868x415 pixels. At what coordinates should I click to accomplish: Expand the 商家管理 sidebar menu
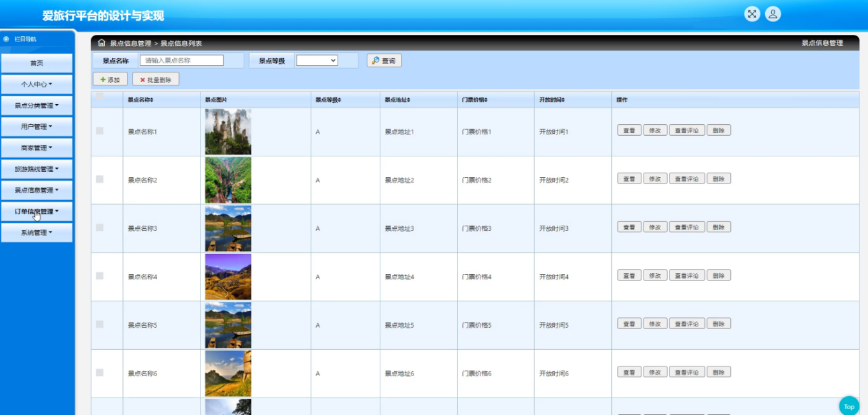[x=37, y=148]
